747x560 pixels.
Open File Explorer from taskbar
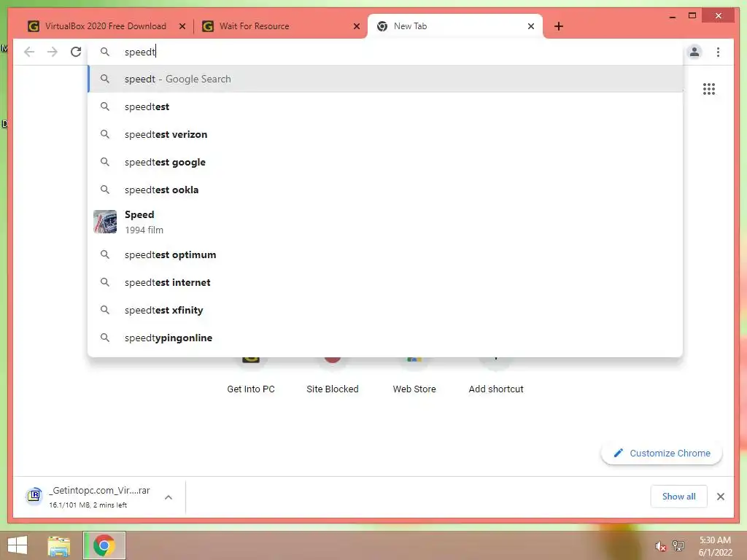(x=59, y=545)
